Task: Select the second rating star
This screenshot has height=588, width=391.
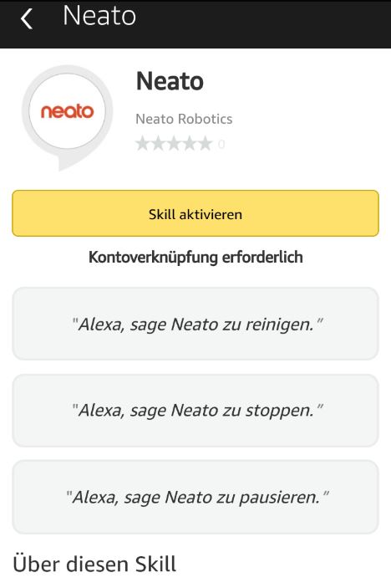Action: tap(158, 143)
